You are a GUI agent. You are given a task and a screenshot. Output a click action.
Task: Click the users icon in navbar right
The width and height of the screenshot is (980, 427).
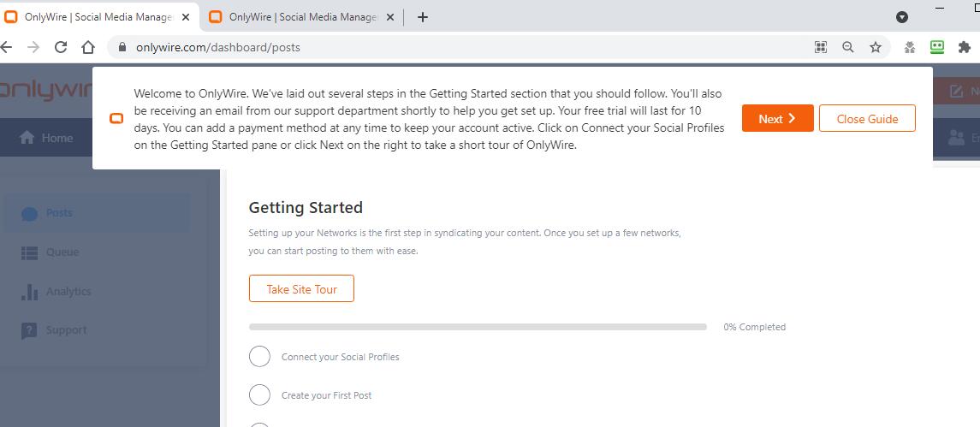[x=956, y=138]
